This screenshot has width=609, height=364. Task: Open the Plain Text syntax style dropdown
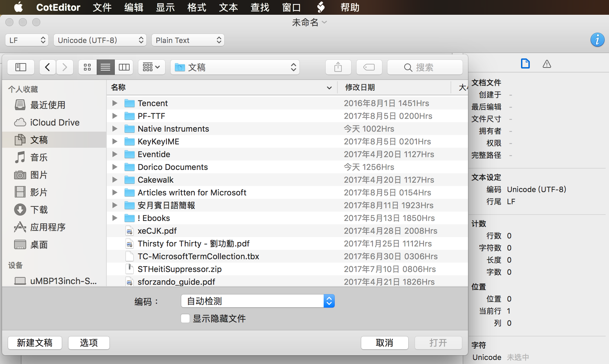pyautogui.click(x=188, y=40)
